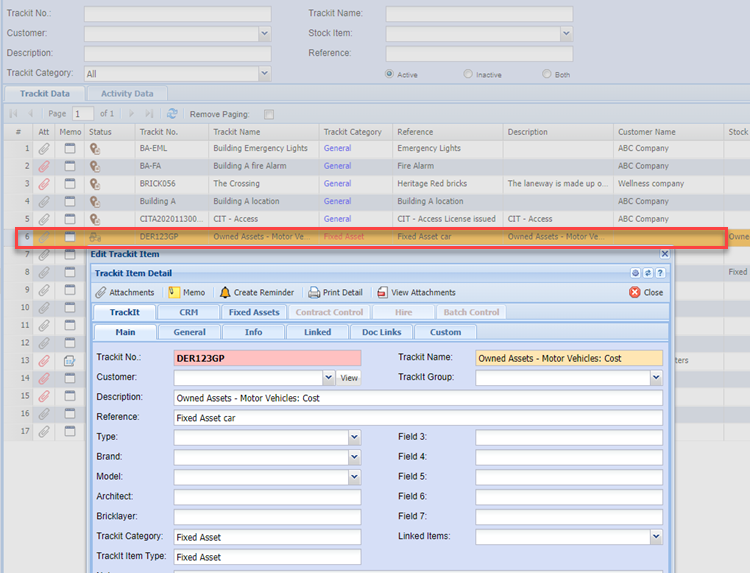Click the View button beside Customer
This screenshot has height=573, width=750.
pos(348,378)
